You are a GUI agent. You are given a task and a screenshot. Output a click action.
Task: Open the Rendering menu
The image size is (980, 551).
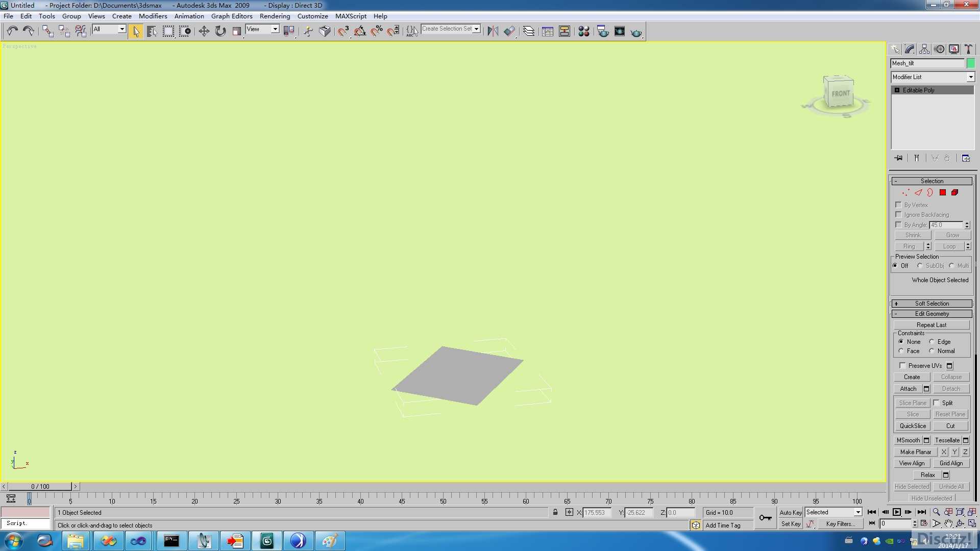pyautogui.click(x=275, y=16)
